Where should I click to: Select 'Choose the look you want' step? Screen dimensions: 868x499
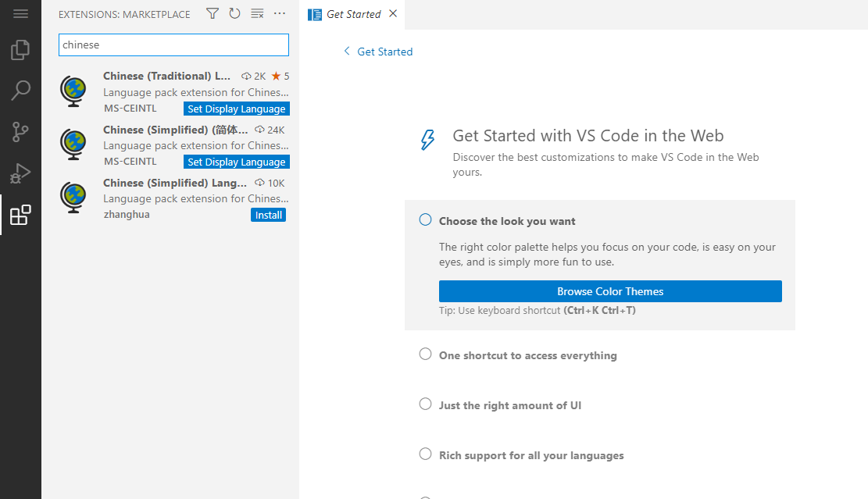click(506, 221)
